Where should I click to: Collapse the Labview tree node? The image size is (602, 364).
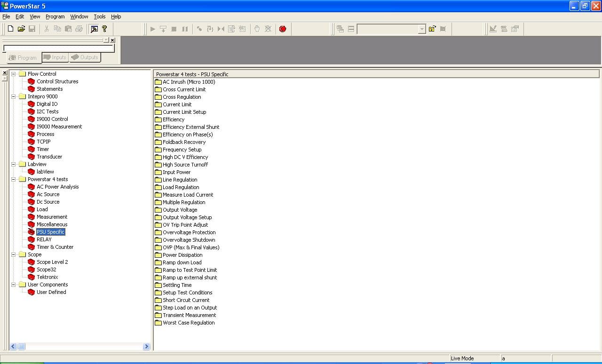coord(14,164)
